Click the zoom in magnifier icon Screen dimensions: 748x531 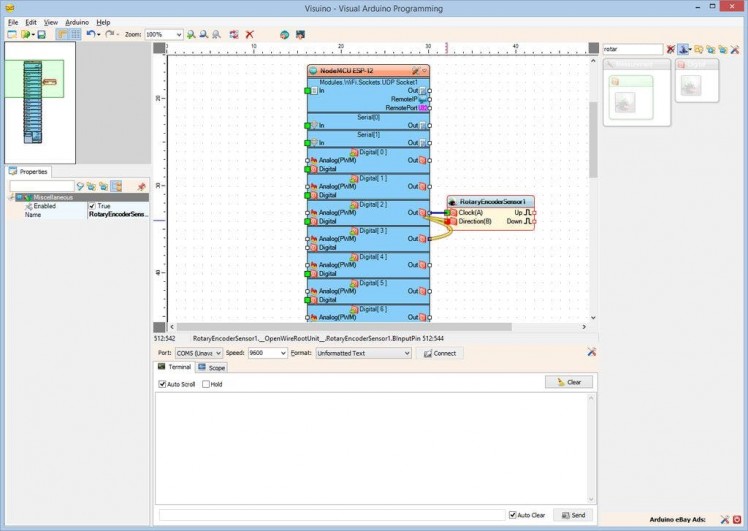pyautogui.click(x=191, y=34)
